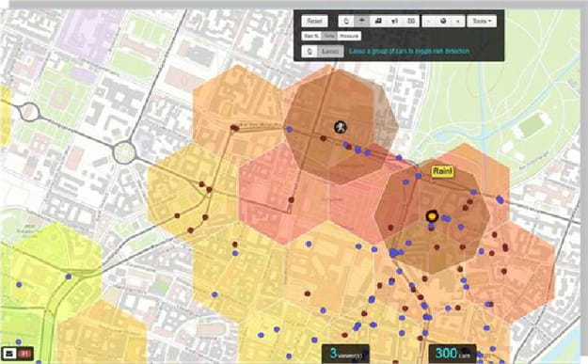Toggle the Lasso selection button
The width and height of the screenshot is (588, 364).
330,51
